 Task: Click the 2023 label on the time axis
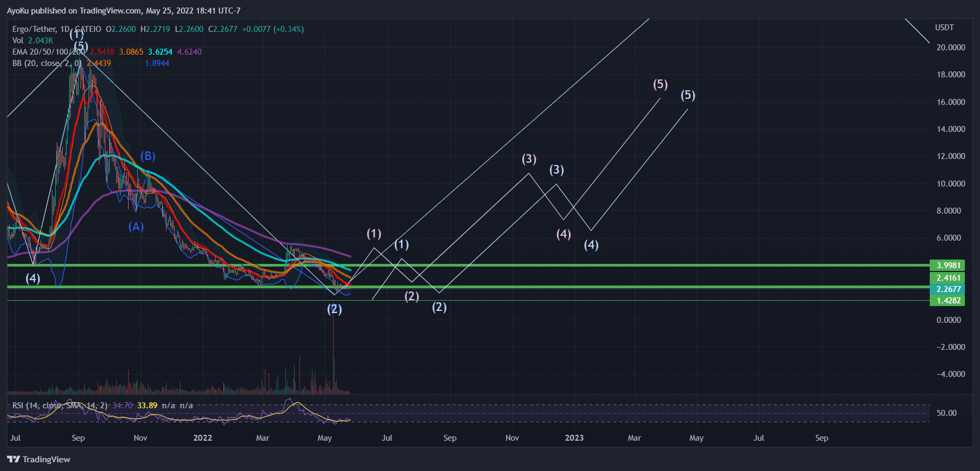pyautogui.click(x=574, y=438)
